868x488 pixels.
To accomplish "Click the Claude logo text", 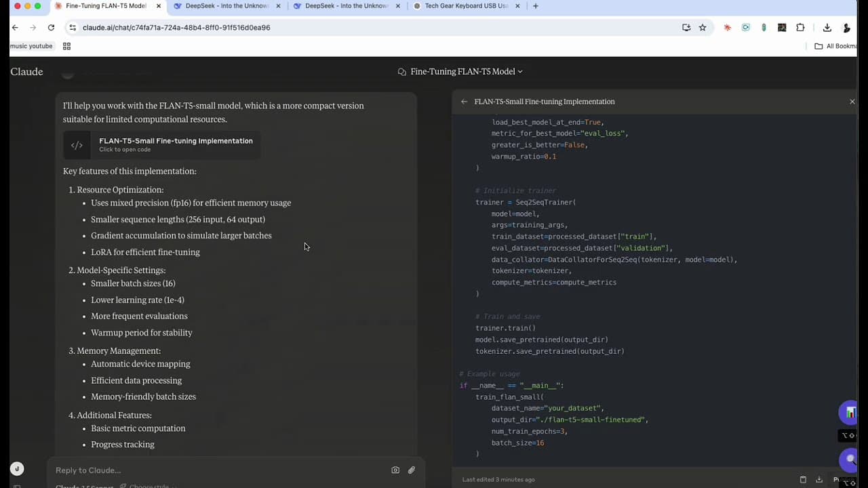I will tap(26, 72).
